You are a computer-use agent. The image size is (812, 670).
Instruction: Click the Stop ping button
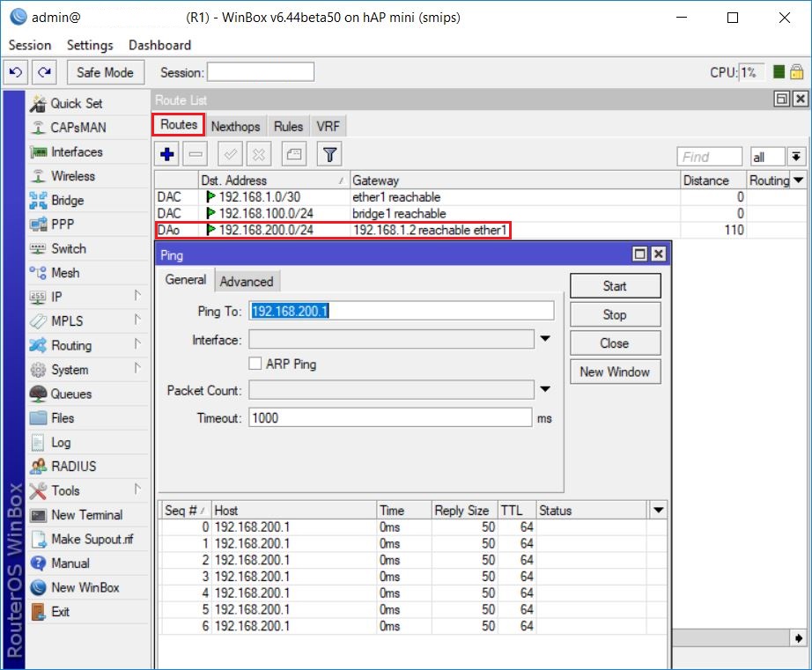point(616,315)
